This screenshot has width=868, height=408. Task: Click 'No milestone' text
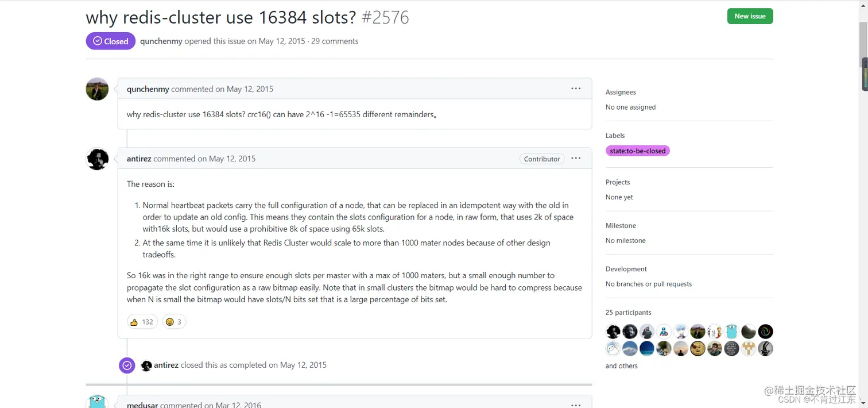(626, 240)
